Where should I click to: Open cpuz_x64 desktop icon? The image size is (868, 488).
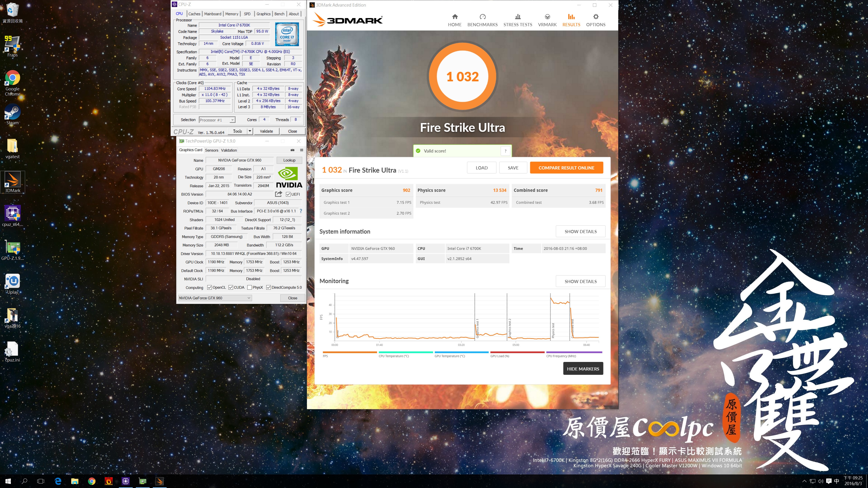click(x=12, y=216)
